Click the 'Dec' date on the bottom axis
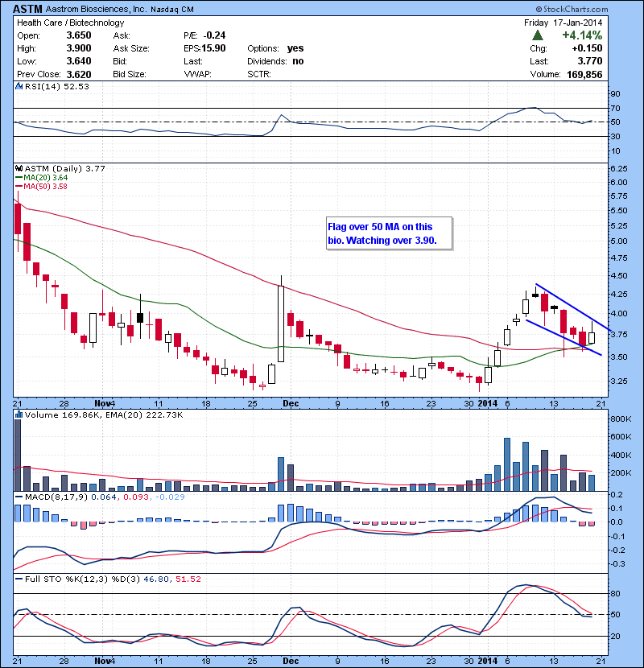The width and height of the screenshot is (644, 668). pos(291,661)
